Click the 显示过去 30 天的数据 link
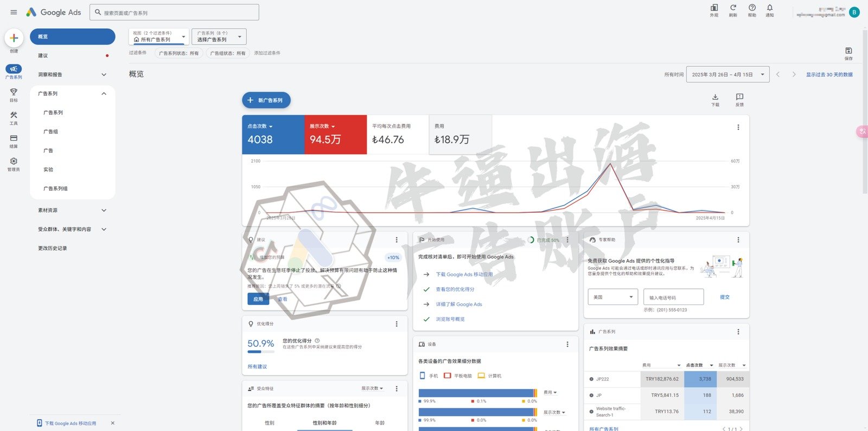This screenshot has width=868, height=431. coord(829,74)
